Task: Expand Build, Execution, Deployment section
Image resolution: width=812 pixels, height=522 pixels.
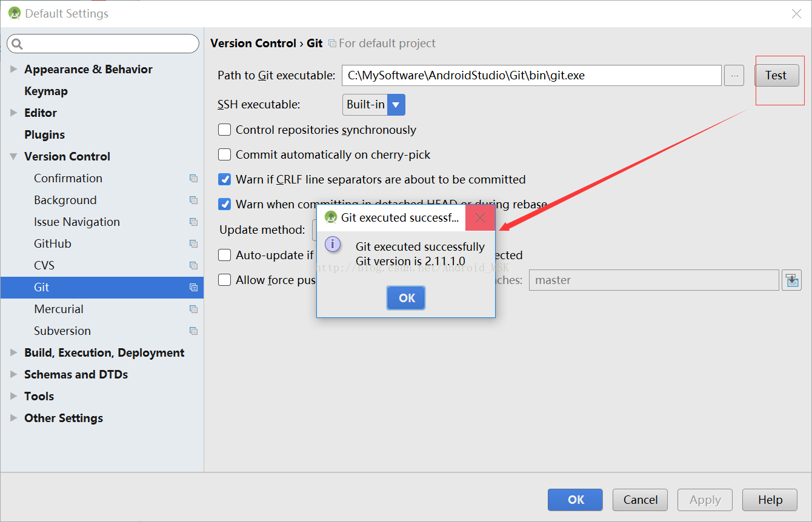Action: pos(13,352)
